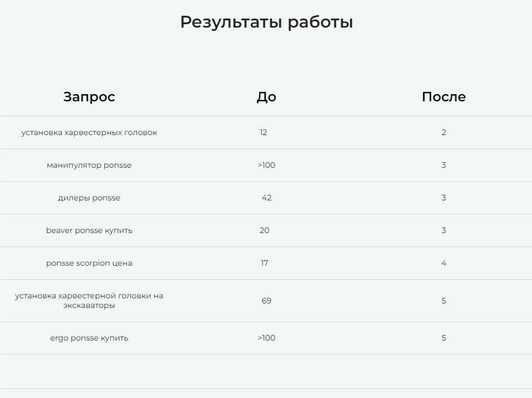This screenshot has width=532, height=398.
Task: Click the "До" value 20
Action: coord(265,231)
